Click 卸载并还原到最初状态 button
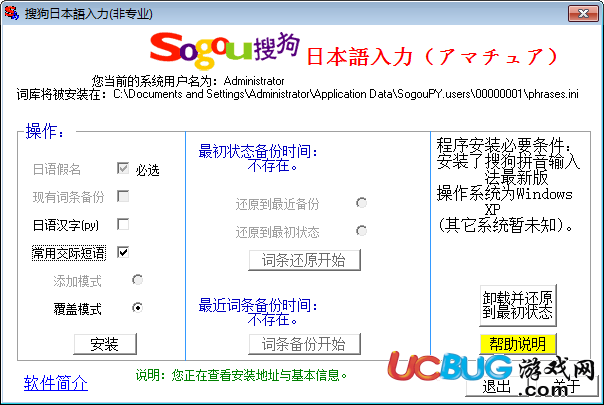 [x=518, y=305]
